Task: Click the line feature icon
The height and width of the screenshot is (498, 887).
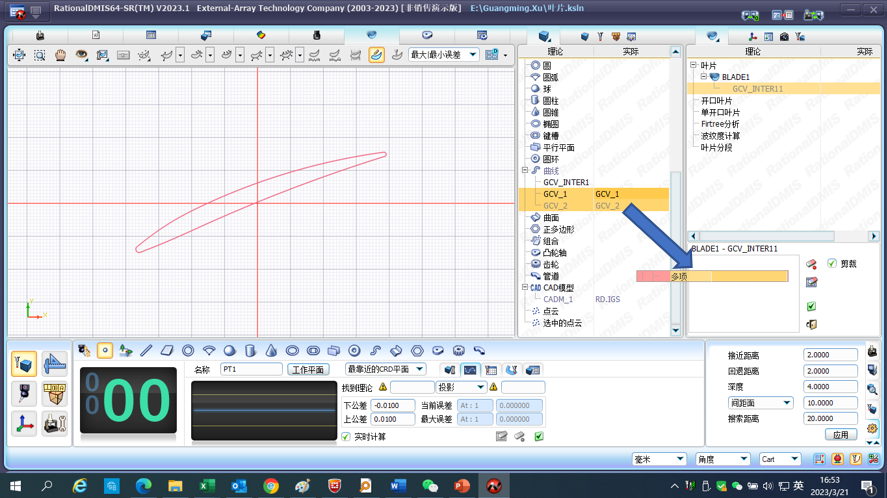Action: (x=146, y=351)
